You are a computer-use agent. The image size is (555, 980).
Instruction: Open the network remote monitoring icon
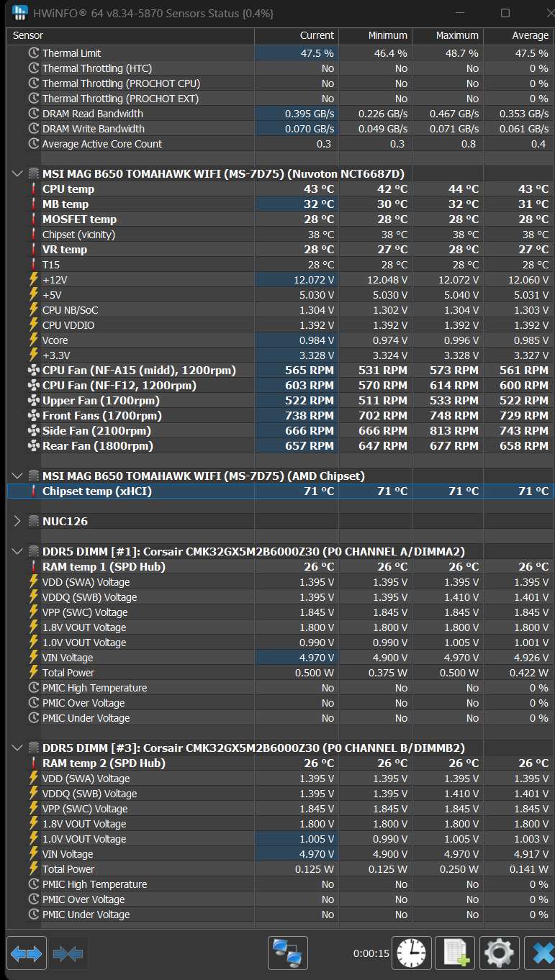tap(288, 953)
